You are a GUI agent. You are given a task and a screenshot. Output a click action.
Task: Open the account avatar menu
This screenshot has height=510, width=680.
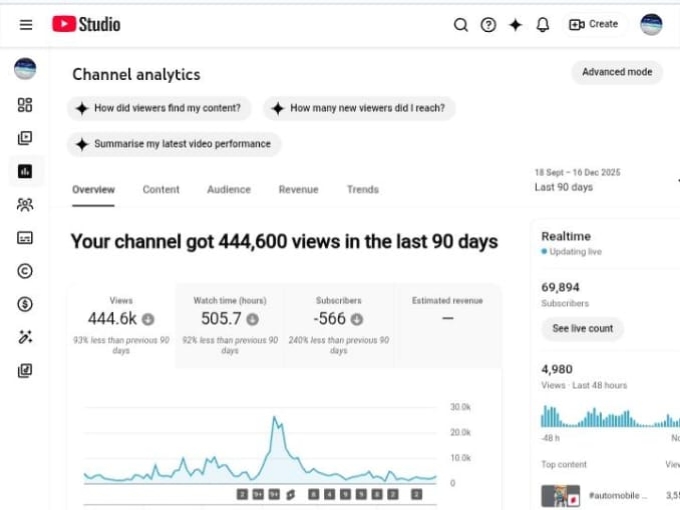click(651, 25)
